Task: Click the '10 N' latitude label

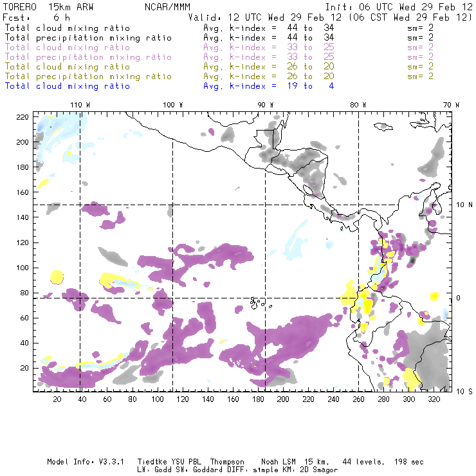Action: click(x=464, y=205)
